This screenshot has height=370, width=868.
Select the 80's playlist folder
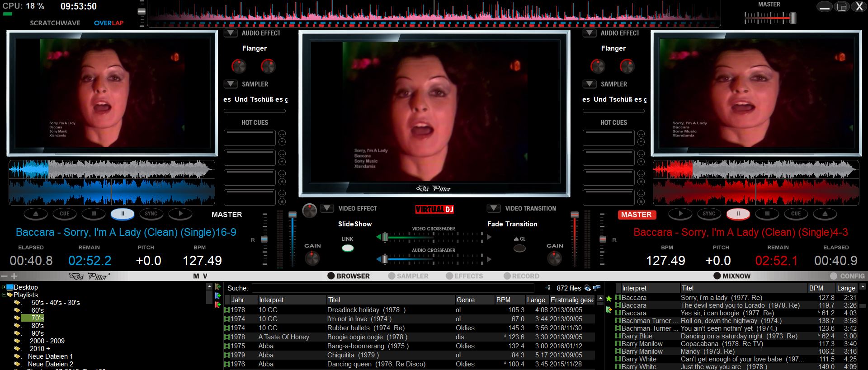[38, 326]
